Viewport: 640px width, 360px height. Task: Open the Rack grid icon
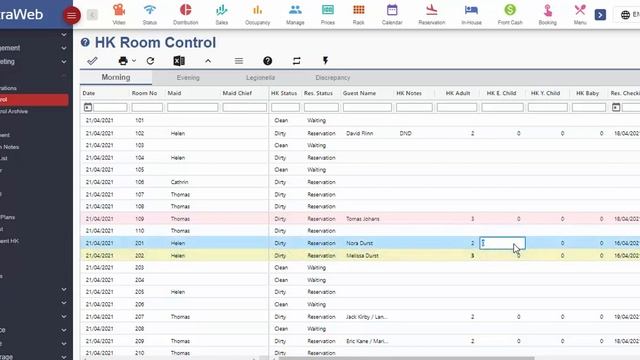click(358, 14)
